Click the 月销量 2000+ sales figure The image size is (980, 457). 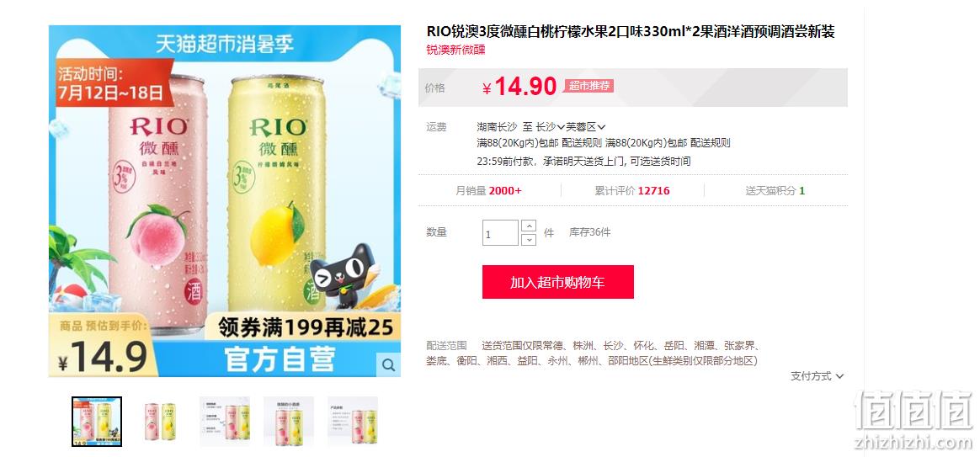(x=488, y=191)
